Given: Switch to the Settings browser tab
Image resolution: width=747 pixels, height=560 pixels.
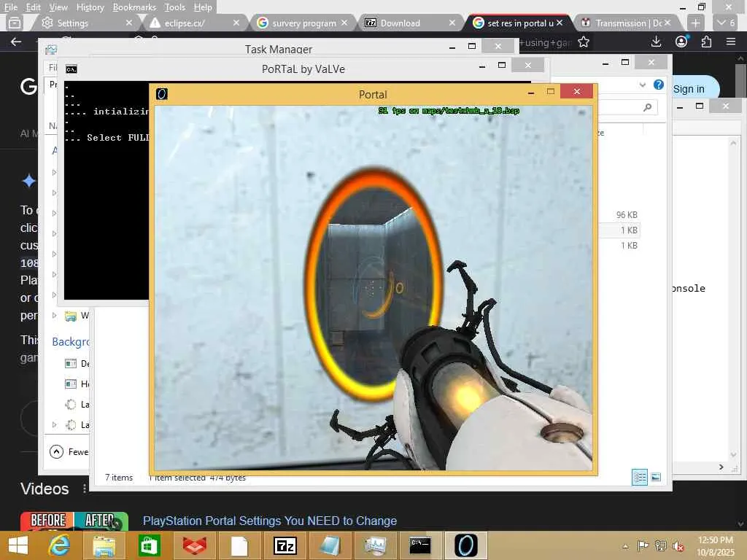Looking at the screenshot, I should [86, 23].
